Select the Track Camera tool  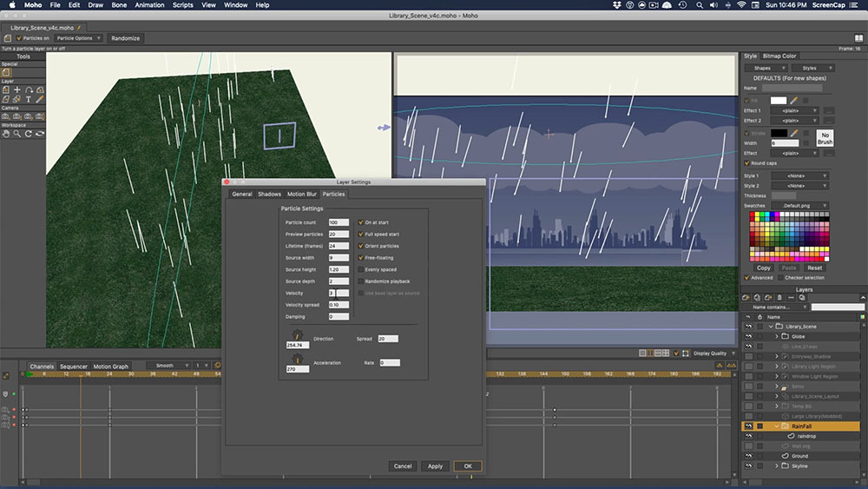[x=5, y=117]
